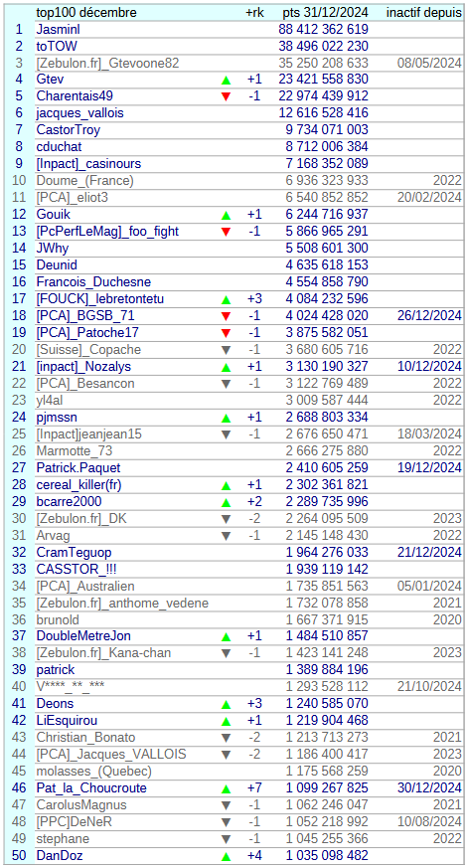Screen dimensions: 468x868
Task: Click the name Marmotte_73
Action: pos(76,451)
